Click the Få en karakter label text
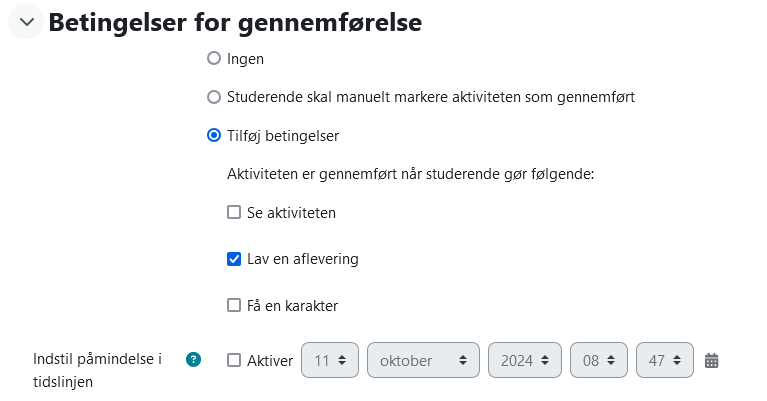 [x=293, y=306]
